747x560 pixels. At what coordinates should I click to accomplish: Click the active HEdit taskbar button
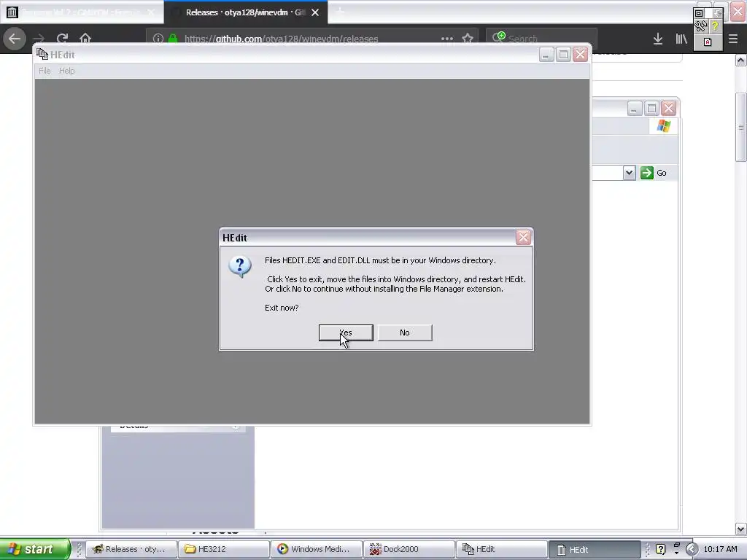[x=594, y=550]
